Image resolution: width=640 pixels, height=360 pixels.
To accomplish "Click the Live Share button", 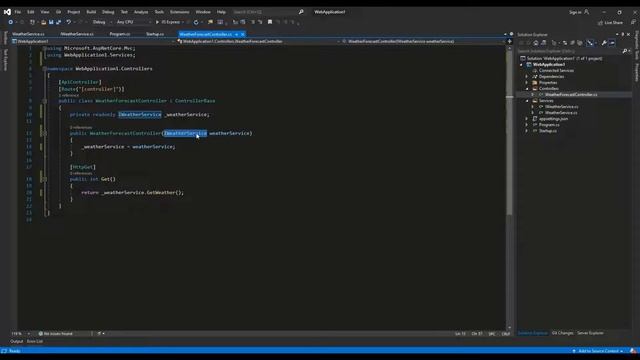I will pyautogui.click(x=610, y=23).
